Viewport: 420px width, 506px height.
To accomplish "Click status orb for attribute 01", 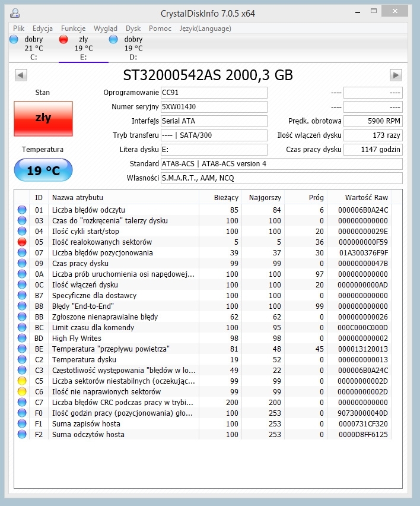I will pos(22,210).
